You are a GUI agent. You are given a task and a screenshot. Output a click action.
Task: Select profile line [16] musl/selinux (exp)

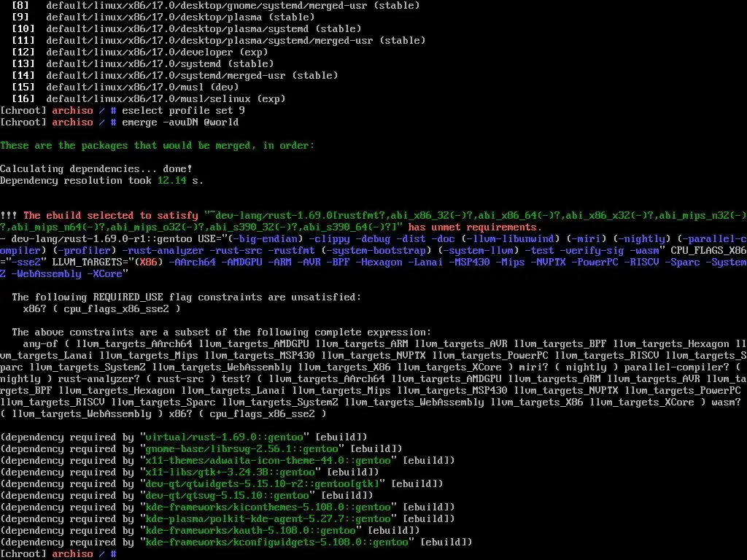click(x=149, y=99)
